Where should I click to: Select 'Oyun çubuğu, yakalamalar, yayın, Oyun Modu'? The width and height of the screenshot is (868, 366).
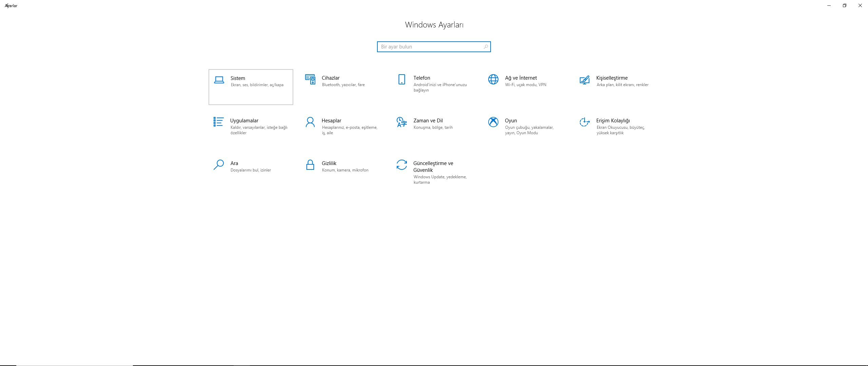(529, 130)
